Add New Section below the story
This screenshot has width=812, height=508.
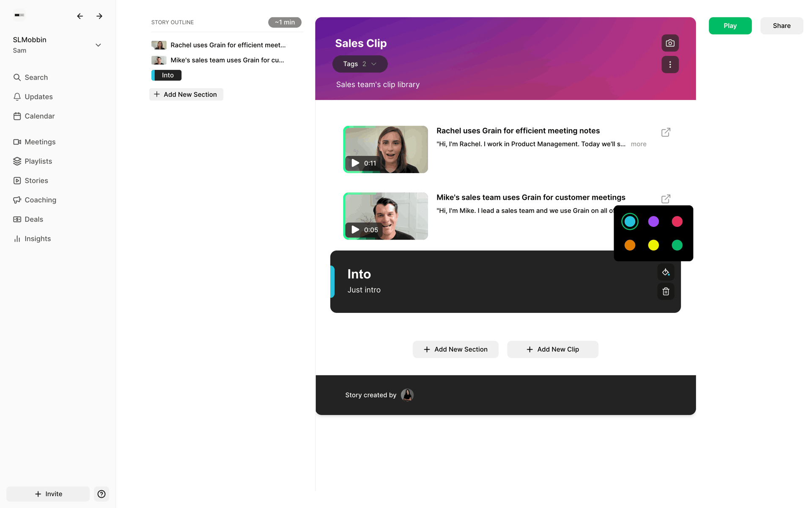(455, 350)
